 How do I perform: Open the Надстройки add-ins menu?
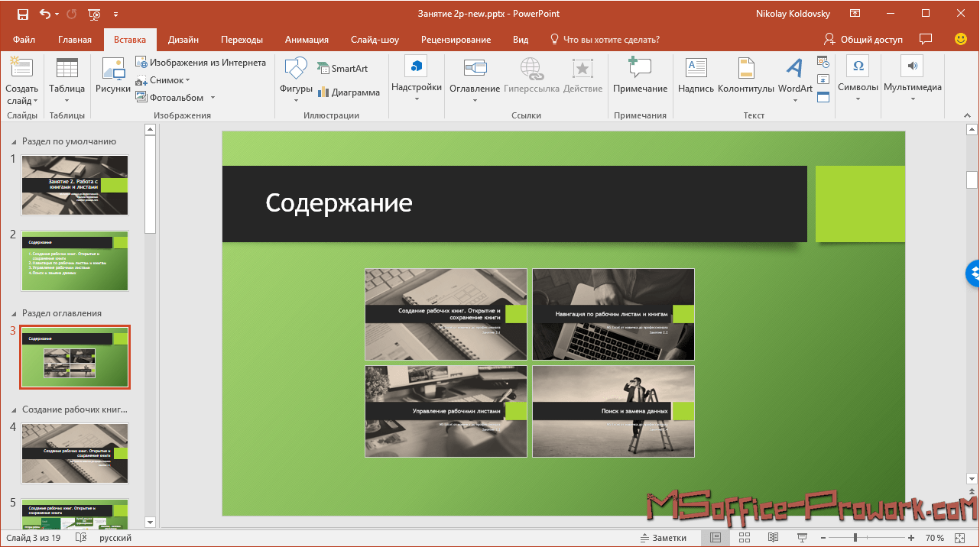(417, 79)
